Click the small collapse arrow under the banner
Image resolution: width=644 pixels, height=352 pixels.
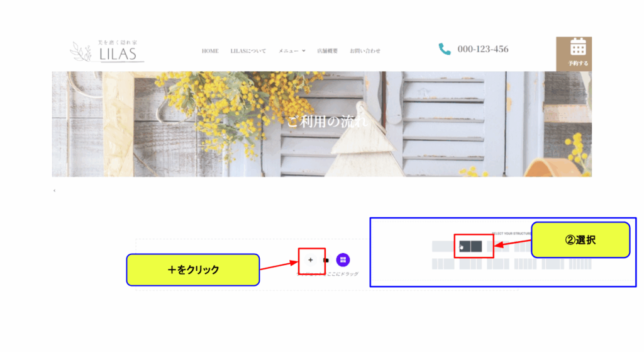54,190
